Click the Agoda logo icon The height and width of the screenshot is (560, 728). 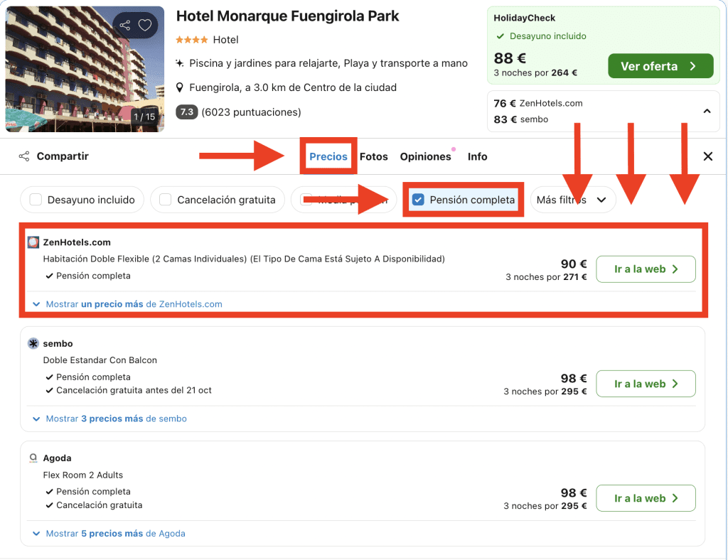(x=33, y=458)
